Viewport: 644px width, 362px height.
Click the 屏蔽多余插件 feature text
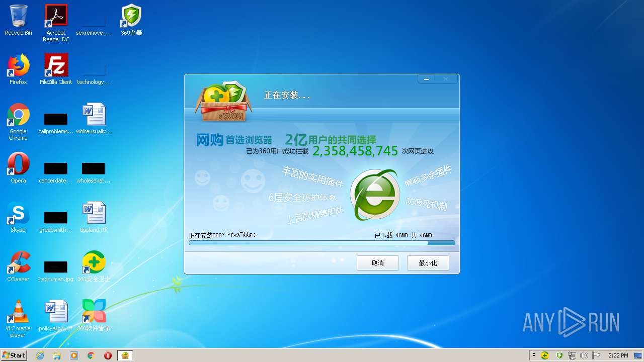(429, 176)
